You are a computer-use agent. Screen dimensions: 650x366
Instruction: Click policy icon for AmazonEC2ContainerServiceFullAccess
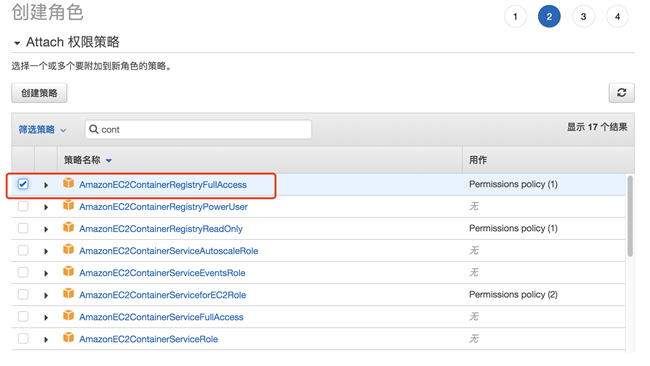pyautogui.click(x=68, y=315)
